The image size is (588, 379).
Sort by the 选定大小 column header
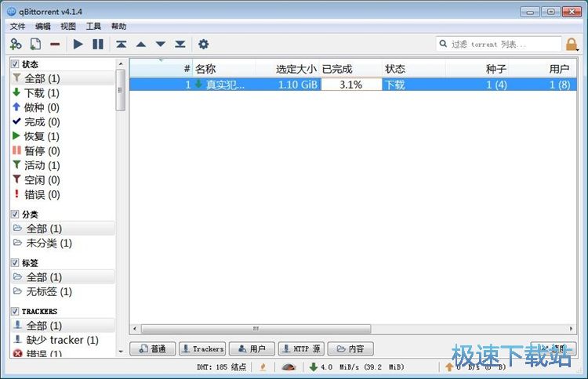pyautogui.click(x=288, y=69)
